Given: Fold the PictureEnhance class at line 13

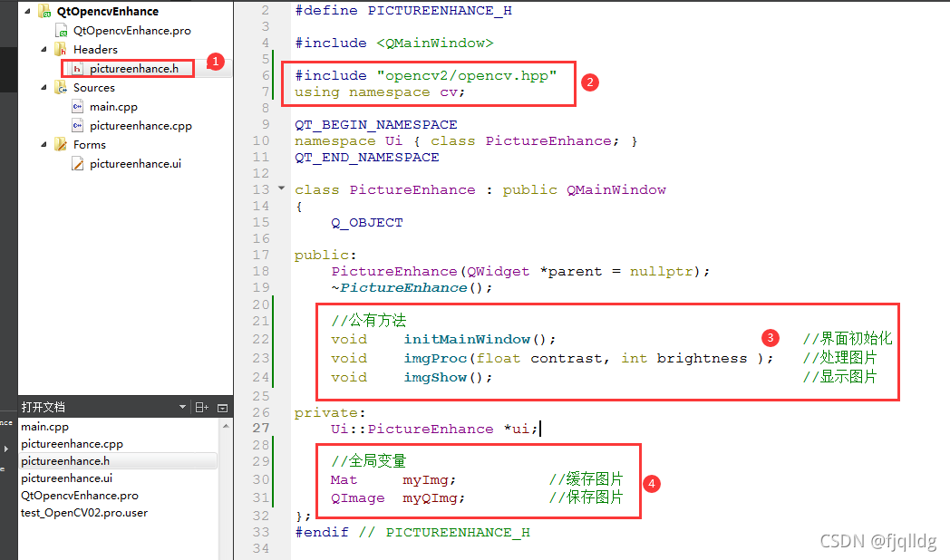Looking at the screenshot, I should point(281,188).
